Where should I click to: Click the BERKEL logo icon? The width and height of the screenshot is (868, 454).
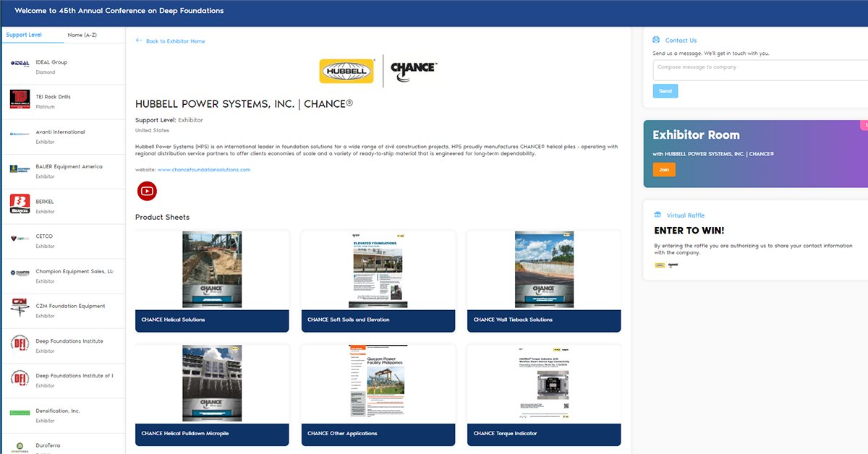click(x=20, y=204)
